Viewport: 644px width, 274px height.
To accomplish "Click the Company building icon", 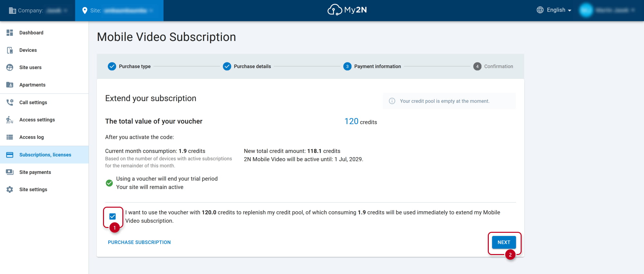I will click(12, 11).
